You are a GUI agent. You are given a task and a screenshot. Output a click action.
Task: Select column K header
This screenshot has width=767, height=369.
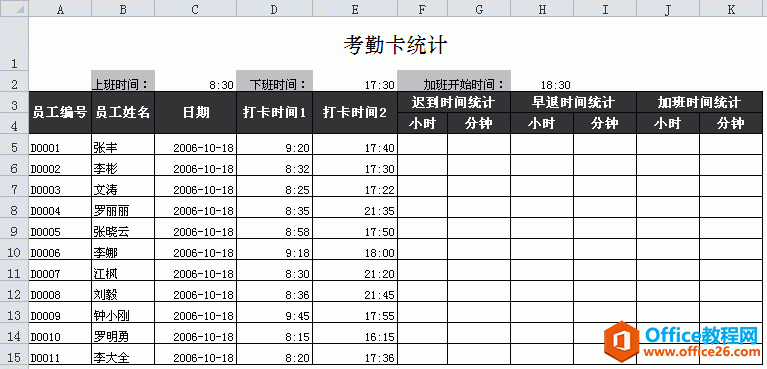[731, 9]
